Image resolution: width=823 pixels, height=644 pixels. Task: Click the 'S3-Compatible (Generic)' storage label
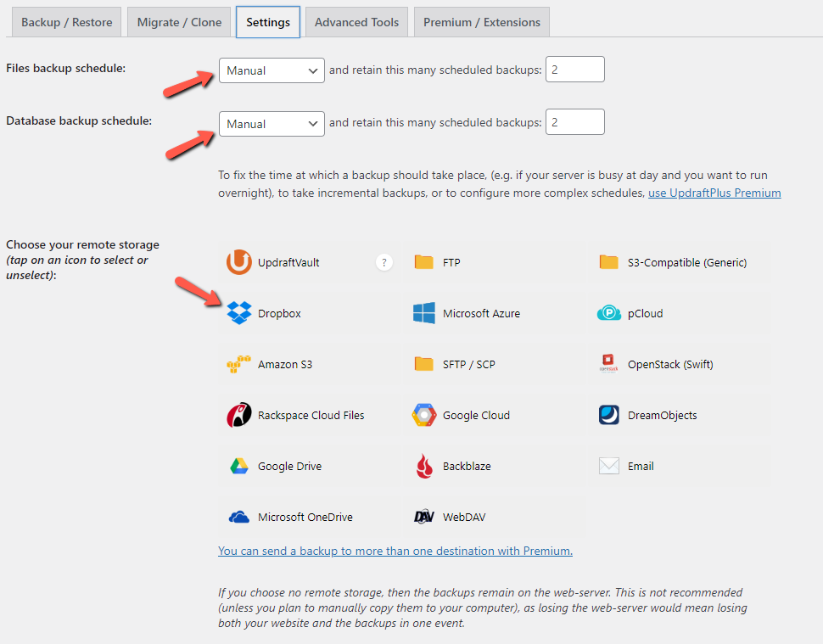coord(687,262)
